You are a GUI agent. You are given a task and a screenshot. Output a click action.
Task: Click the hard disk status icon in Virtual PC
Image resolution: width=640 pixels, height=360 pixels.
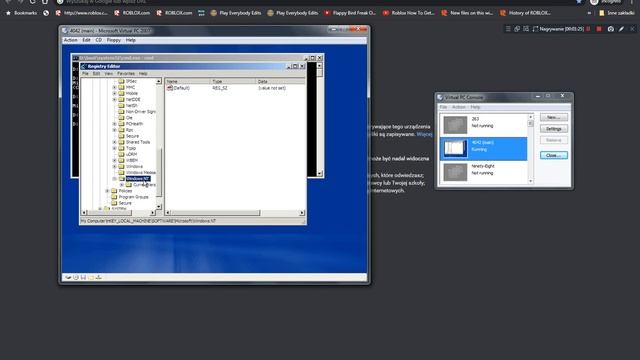[68, 278]
